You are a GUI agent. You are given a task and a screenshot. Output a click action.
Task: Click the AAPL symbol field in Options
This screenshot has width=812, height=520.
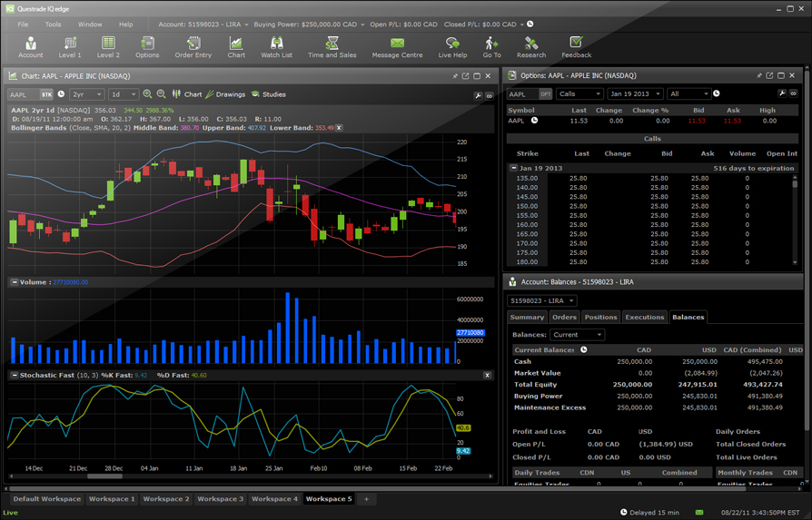(x=522, y=93)
